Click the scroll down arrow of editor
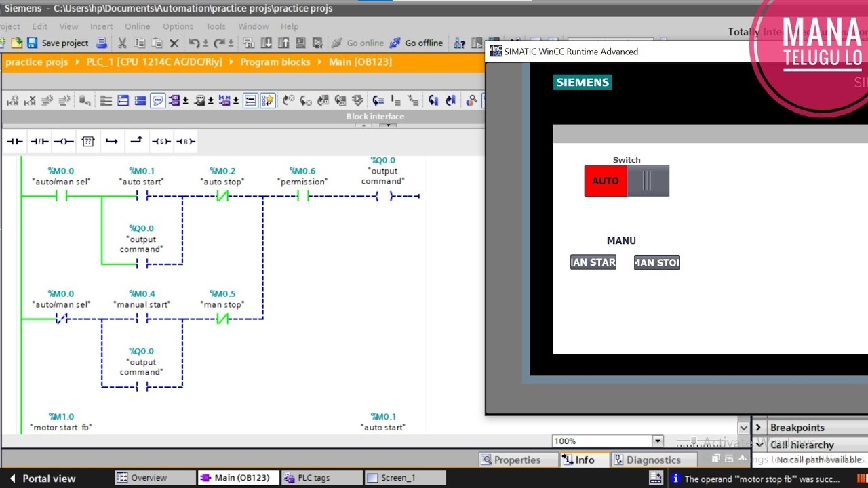 (x=744, y=428)
